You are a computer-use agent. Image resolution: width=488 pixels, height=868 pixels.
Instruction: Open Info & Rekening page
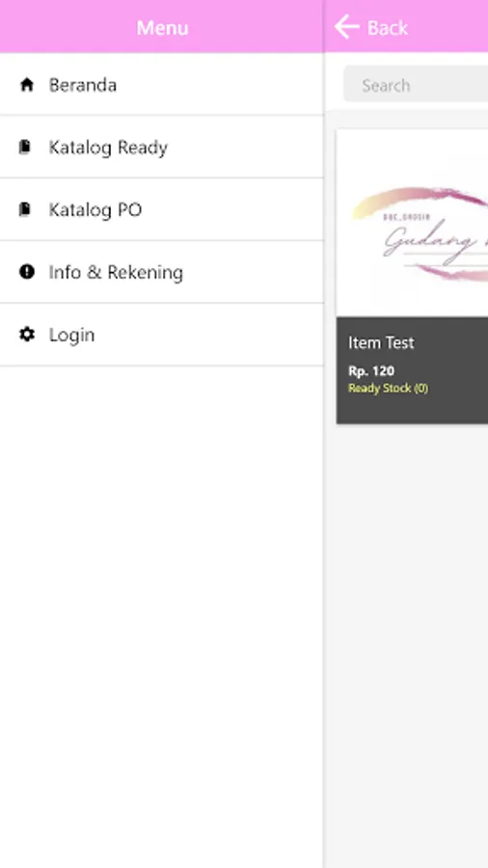pos(162,272)
